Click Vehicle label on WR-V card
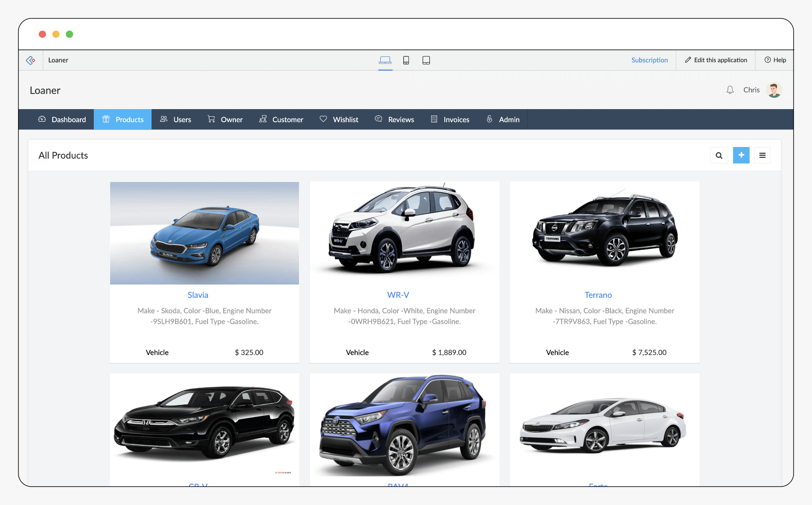Image resolution: width=812 pixels, height=505 pixels. pyautogui.click(x=357, y=353)
